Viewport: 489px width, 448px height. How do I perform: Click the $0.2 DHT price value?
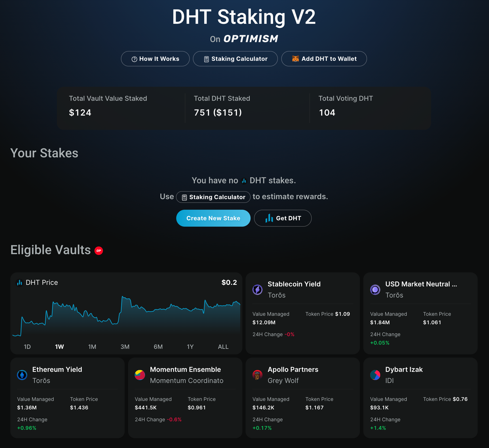click(229, 282)
